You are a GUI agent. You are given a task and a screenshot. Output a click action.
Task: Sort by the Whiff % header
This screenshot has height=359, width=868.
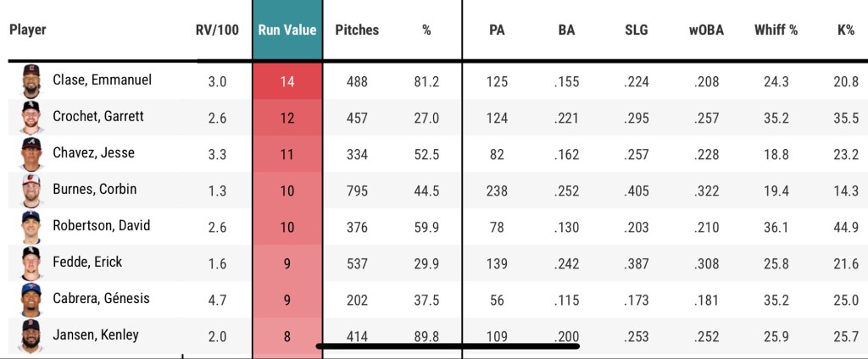coord(776,30)
